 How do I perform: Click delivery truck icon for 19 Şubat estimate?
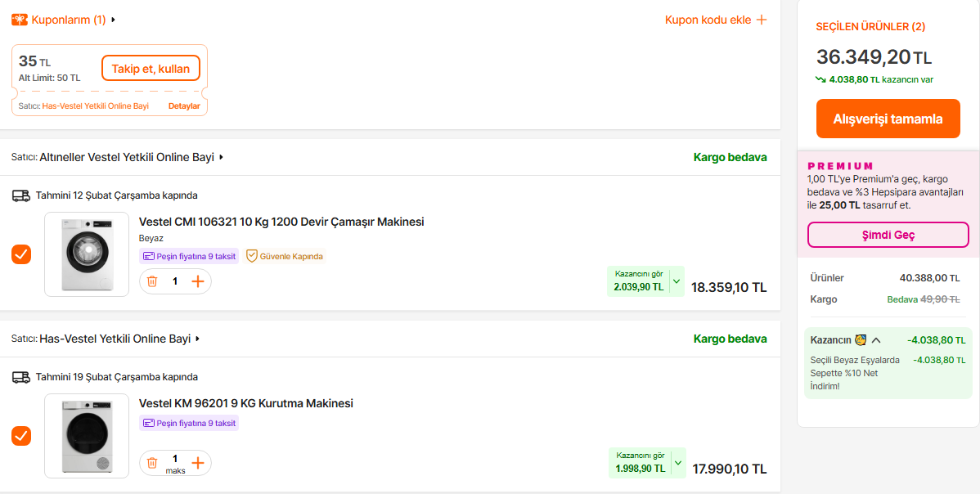[x=21, y=377]
